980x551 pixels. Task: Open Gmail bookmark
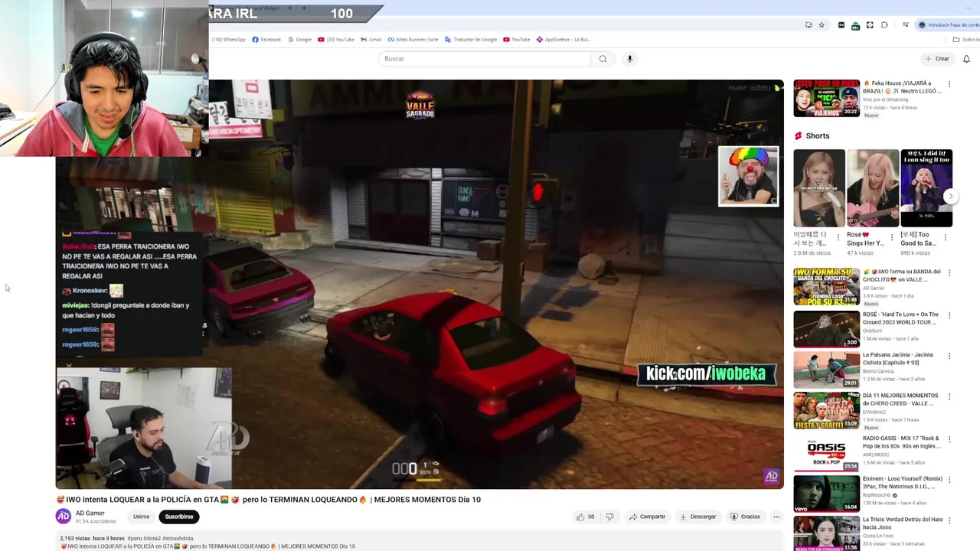[371, 40]
